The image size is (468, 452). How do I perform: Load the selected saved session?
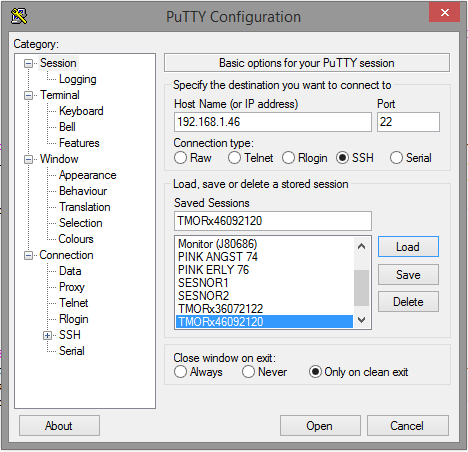408,247
